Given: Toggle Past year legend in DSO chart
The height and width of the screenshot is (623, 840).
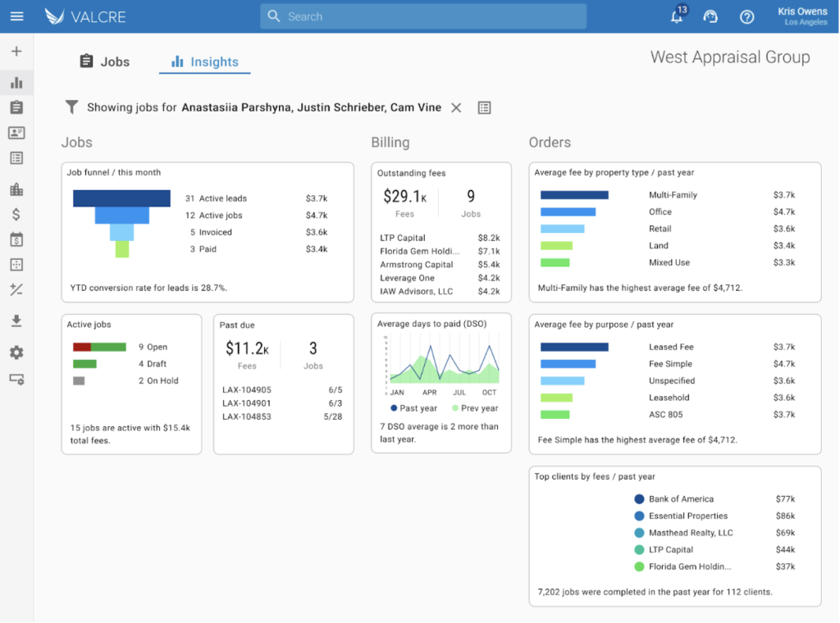Looking at the screenshot, I should pyautogui.click(x=414, y=408).
